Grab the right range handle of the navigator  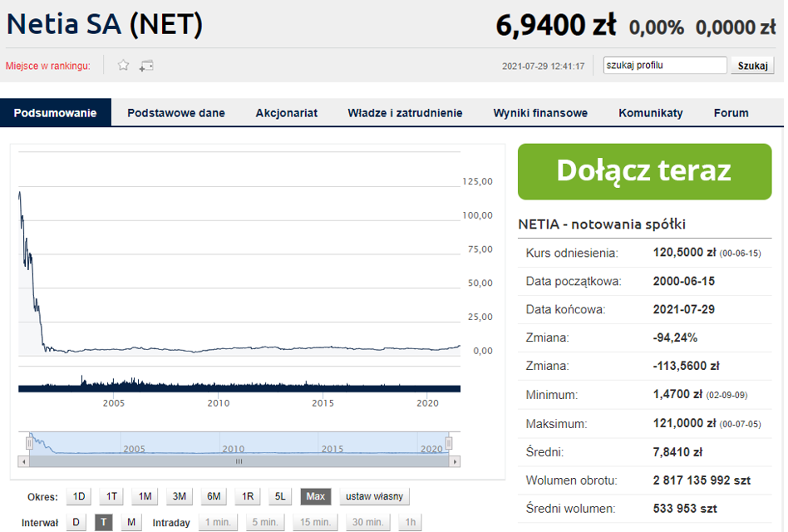(x=449, y=442)
